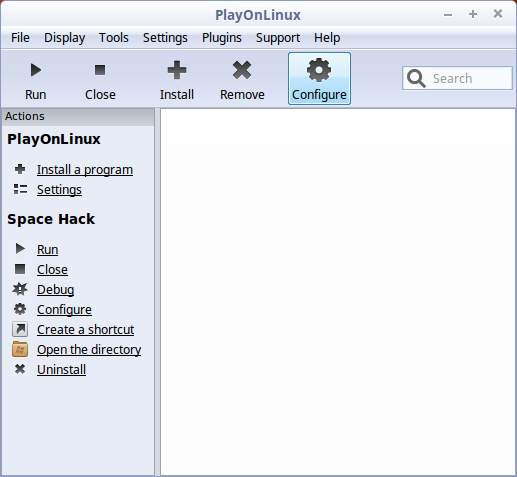The image size is (517, 477).
Task: Open the Configure link in sidebar
Action: [64, 310]
